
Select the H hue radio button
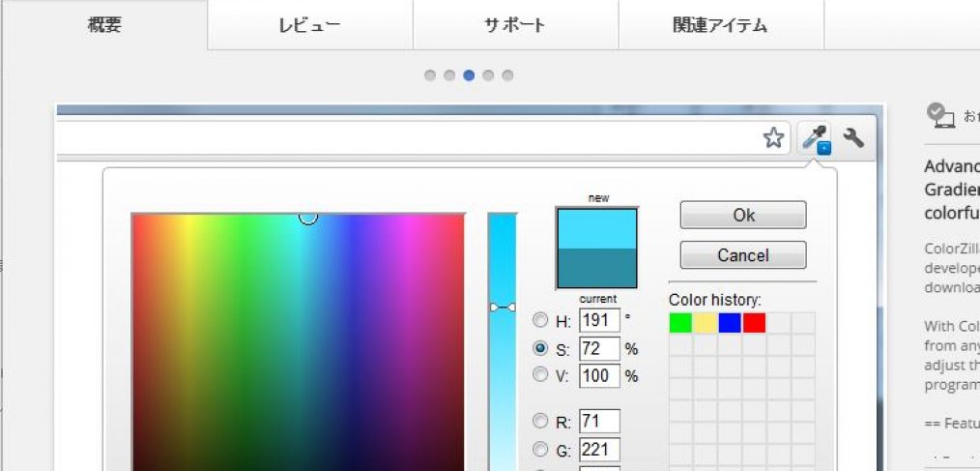click(541, 321)
